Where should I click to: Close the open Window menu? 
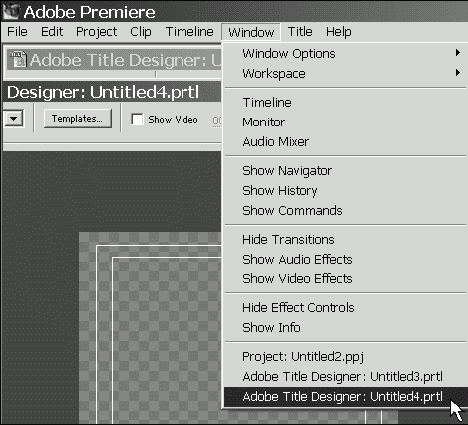pos(251,32)
